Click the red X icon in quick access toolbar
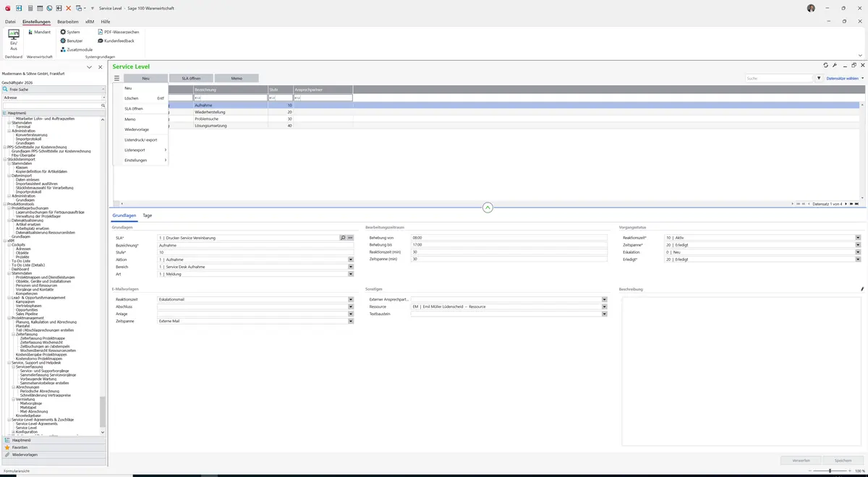 click(x=68, y=8)
